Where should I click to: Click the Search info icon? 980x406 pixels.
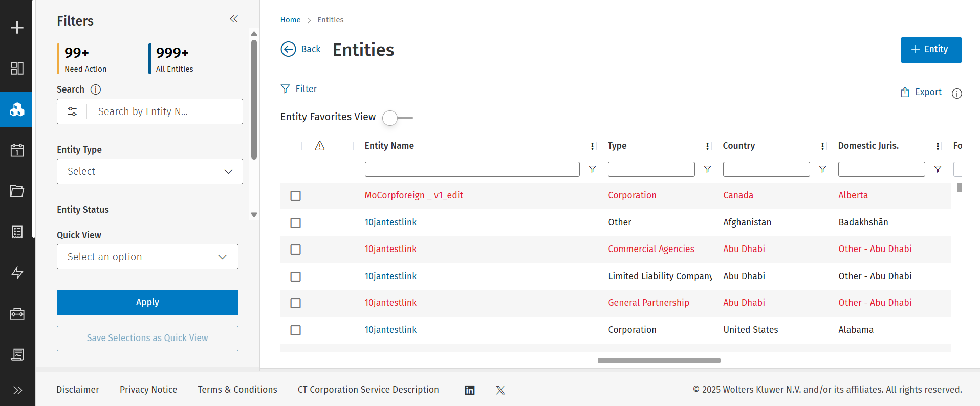[96, 89]
